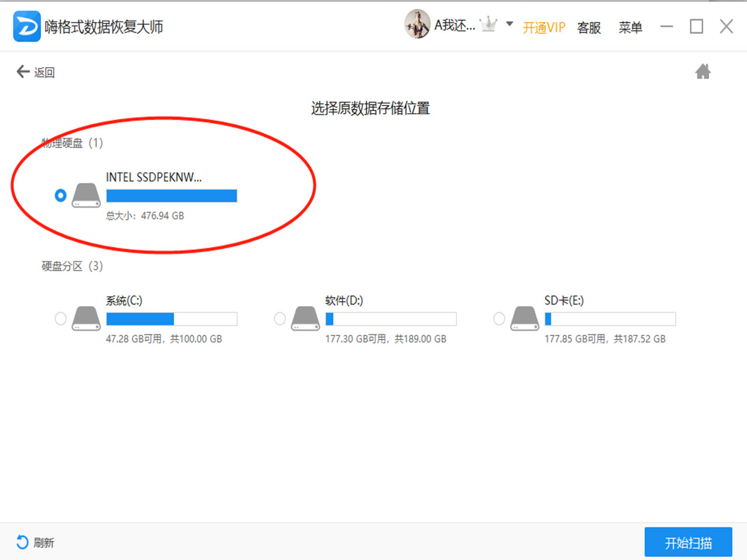Click the 系统(C:) partition drive icon
This screenshot has height=560, width=747.
coord(86,318)
